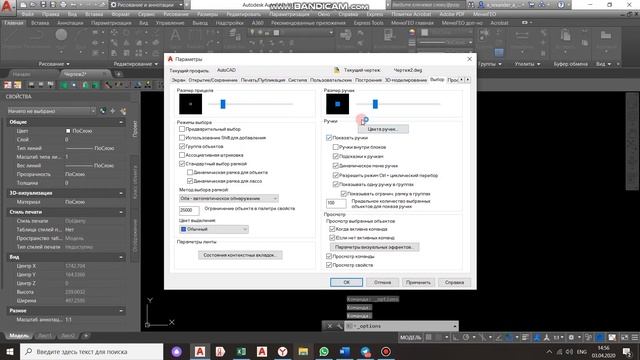Toggle lineweight display icon in status bar

pyautogui.click(x=525, y=337)
